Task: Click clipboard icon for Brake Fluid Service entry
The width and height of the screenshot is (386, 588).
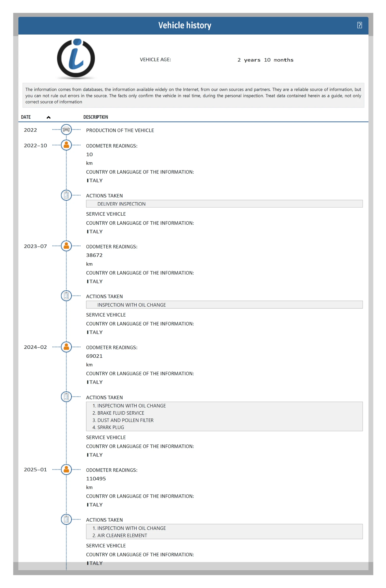Action: pyautogui.click(x=66, y=397)
